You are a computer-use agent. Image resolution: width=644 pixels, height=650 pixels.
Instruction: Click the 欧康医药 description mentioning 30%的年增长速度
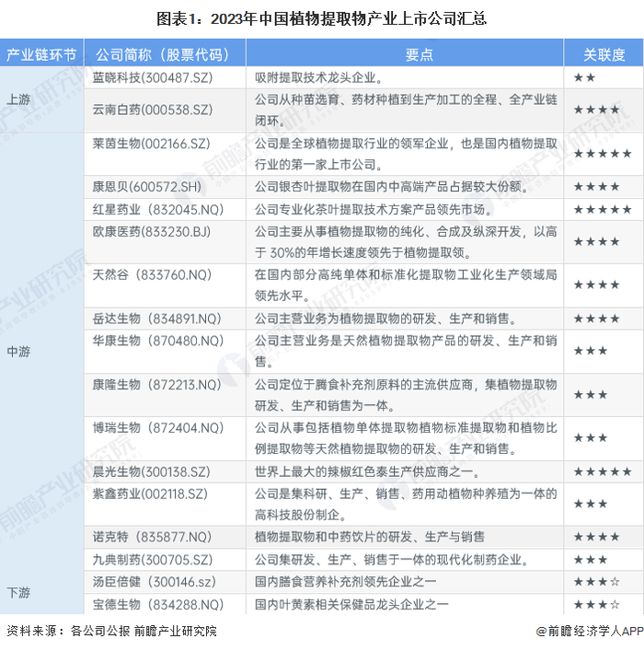pos(406,241)
